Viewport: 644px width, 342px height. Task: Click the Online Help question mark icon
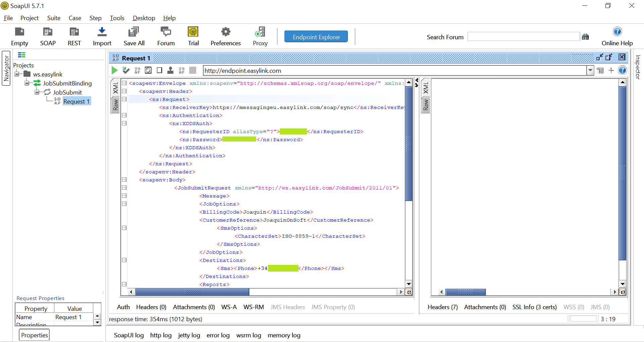point(618,31)
